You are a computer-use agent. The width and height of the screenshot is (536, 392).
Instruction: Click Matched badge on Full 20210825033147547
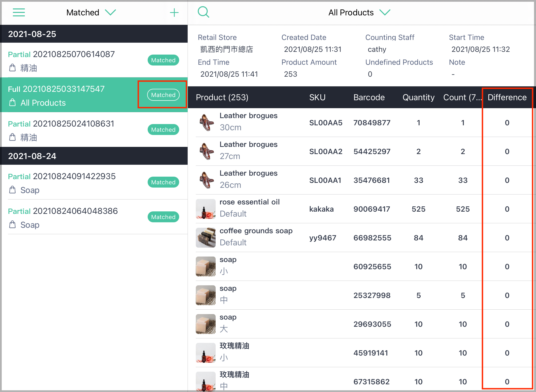coord(163,95)
